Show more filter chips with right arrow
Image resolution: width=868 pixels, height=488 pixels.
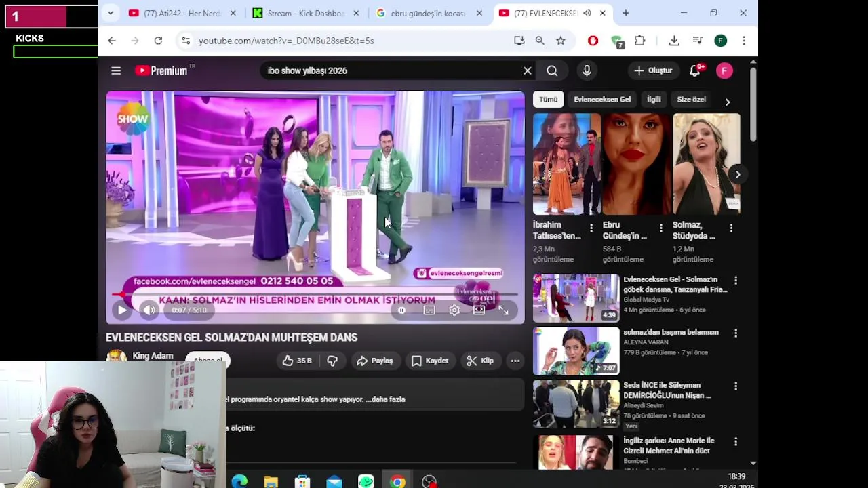pyautogui.click(x=727, y=102)
